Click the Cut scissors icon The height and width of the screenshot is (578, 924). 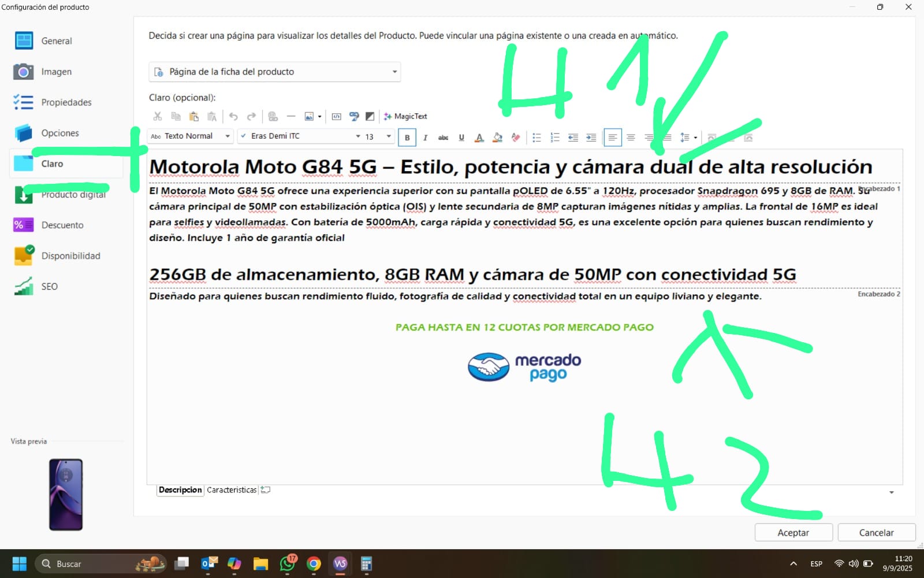pyautogui.click(x=158, y=116)
